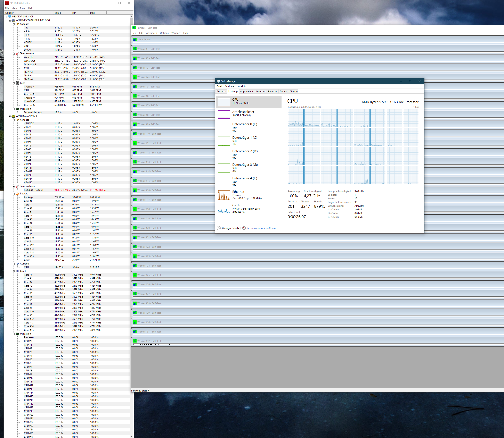Select the Arbeitsspeicher memory graph icon
The height and width of the screenshot is (438, 504).
pyautogui.click(x=224, y=114)
